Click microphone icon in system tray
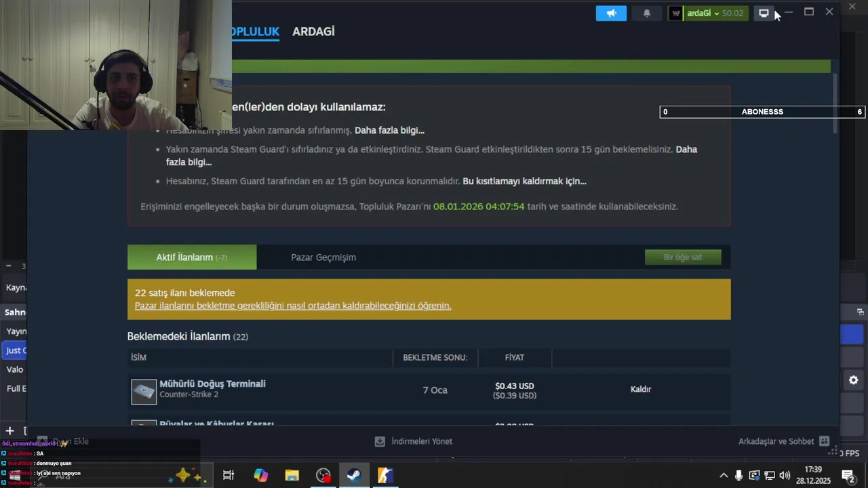This screenshot has height=488, width=868. point(738,475)
